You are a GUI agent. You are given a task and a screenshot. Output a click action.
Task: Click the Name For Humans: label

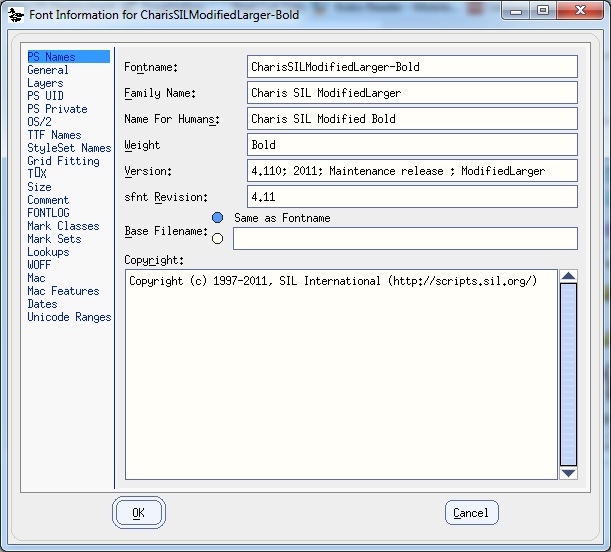click(172, 119)
